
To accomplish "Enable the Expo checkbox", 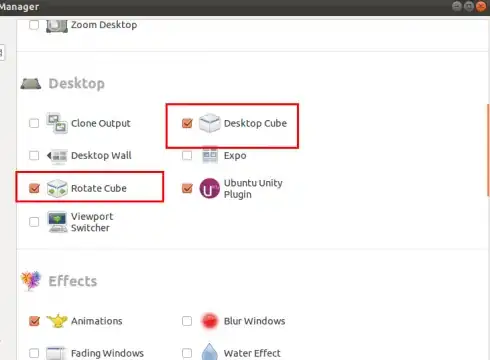I will (187, 156).
